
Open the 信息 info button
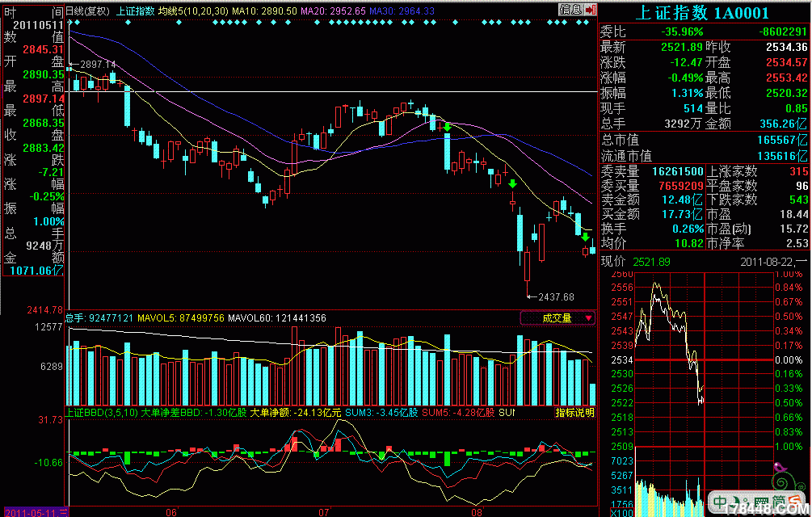[x=571, y=10]
